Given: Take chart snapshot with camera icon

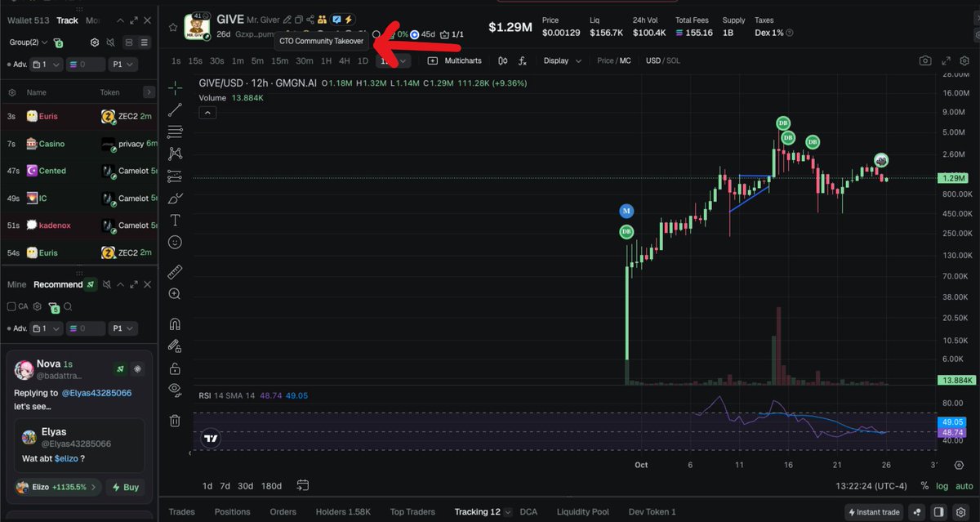Looking at the screenshot, I should point(924,60).
